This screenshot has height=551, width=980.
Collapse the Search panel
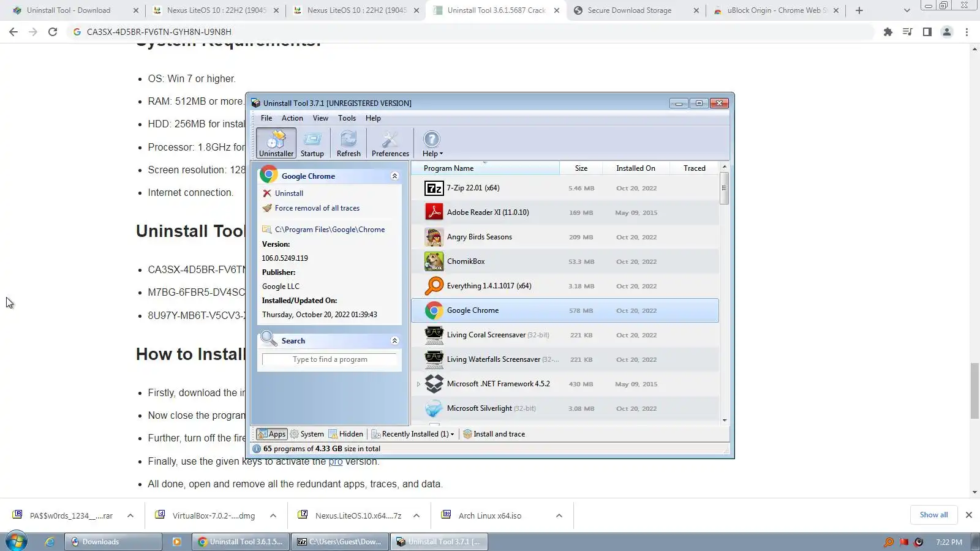(x=394, y=341)
